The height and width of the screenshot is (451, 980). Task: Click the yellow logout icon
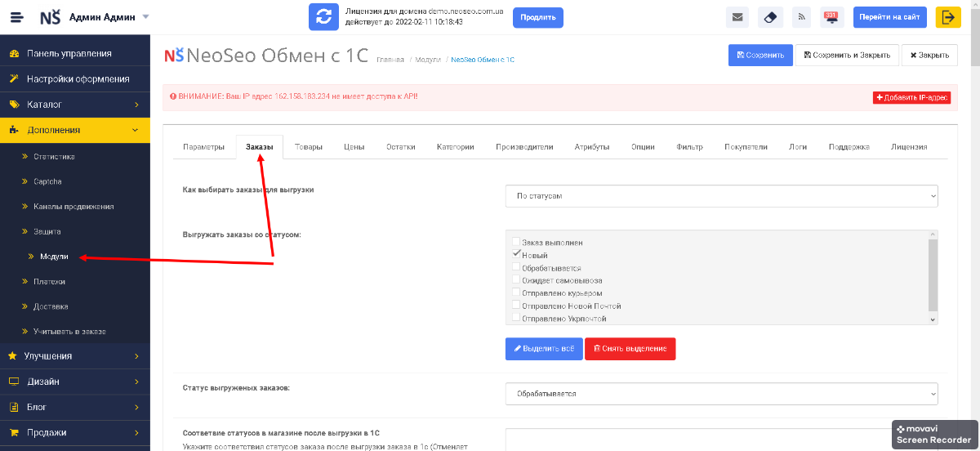pos(948,17)
